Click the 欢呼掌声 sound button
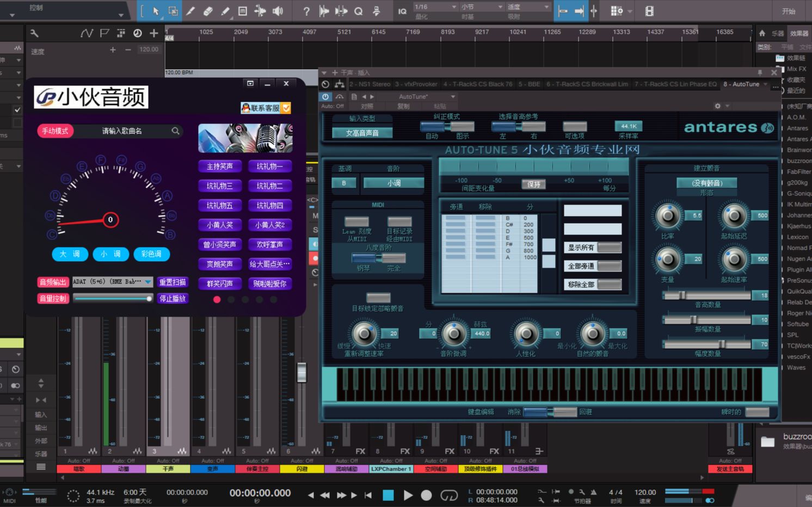812x507 pixels. point(270,245)
